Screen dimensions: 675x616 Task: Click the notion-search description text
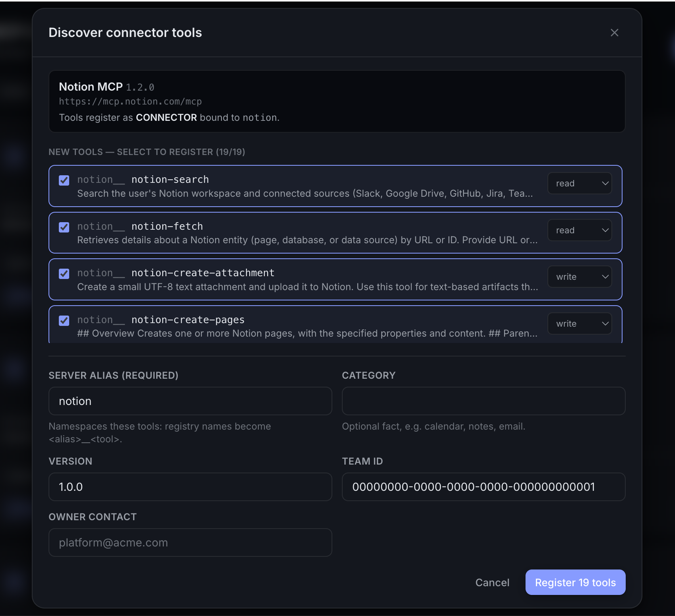pos(305,194)
